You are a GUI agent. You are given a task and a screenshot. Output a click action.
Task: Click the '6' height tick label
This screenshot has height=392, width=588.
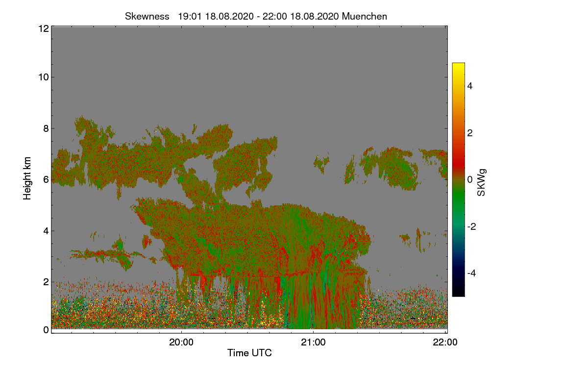(46, 179)
